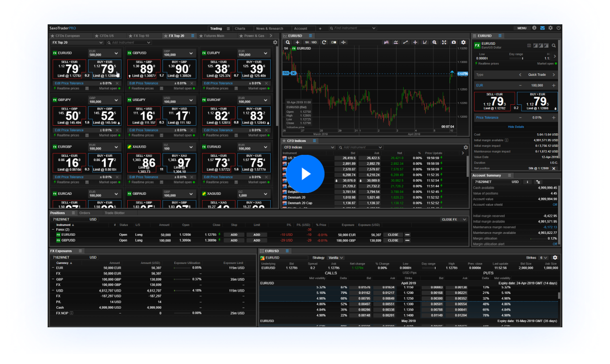This screenshot has height=364, width=610.
Task: Click info button in Account Summary
Action: 528,182
